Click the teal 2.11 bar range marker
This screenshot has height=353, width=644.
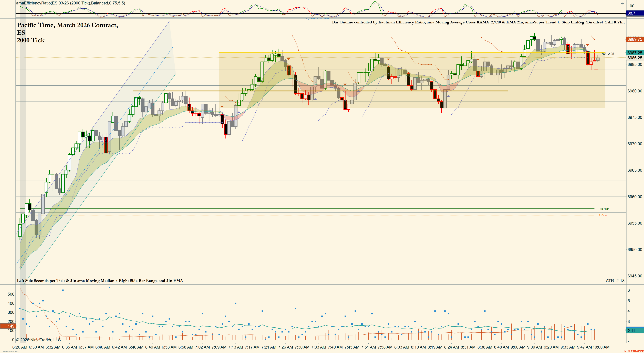click(x=635, y=331)
